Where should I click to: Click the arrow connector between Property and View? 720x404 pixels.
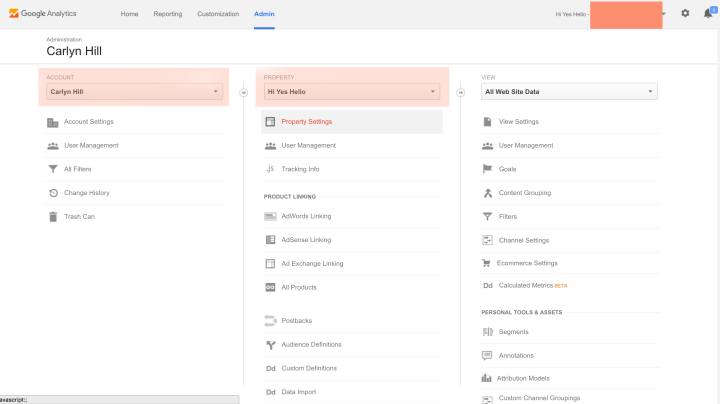coord(461,93)
